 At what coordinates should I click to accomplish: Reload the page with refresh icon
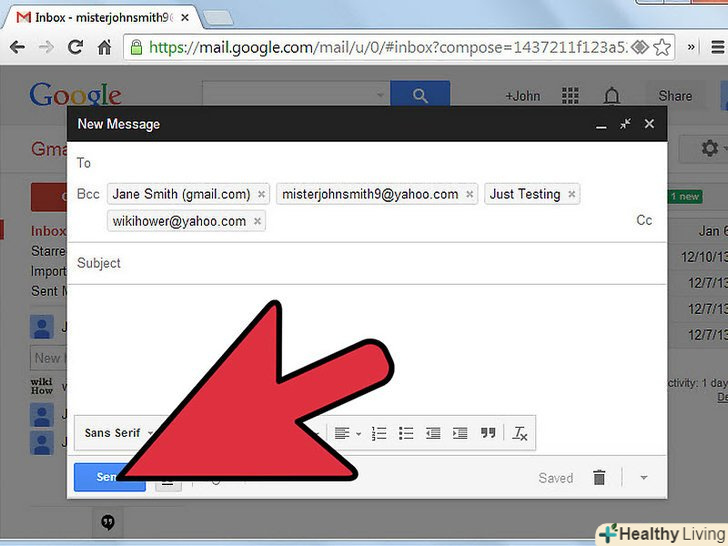click(75, 47)
